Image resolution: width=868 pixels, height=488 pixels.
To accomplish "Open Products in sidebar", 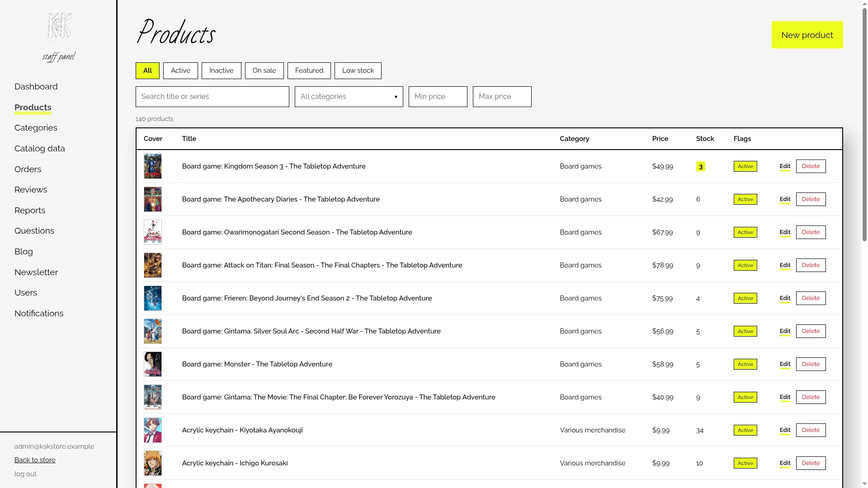I will pos(33,108).
